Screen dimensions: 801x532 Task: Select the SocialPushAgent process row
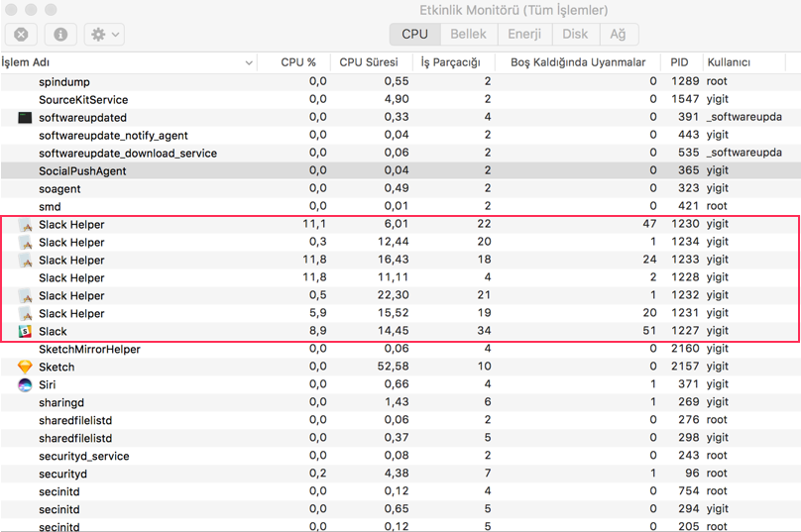click(400, 171)
